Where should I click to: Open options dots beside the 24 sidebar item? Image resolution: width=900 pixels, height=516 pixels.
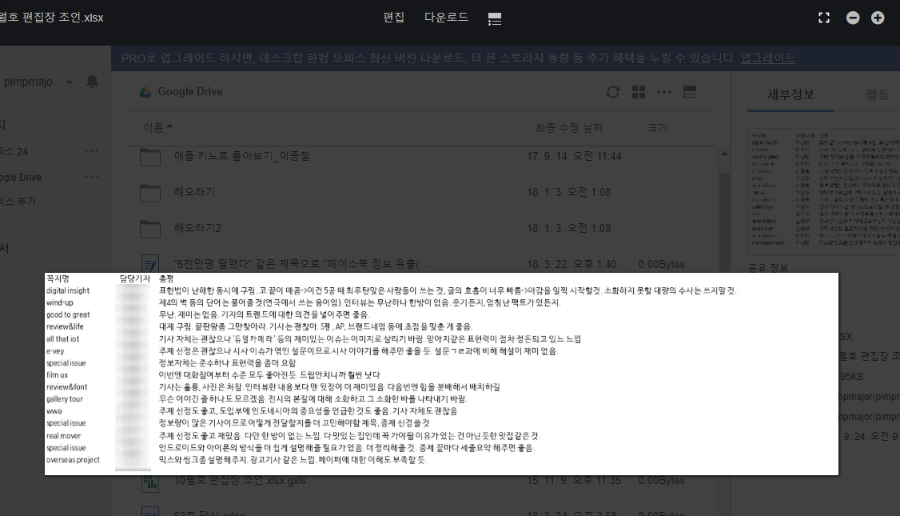91,151
